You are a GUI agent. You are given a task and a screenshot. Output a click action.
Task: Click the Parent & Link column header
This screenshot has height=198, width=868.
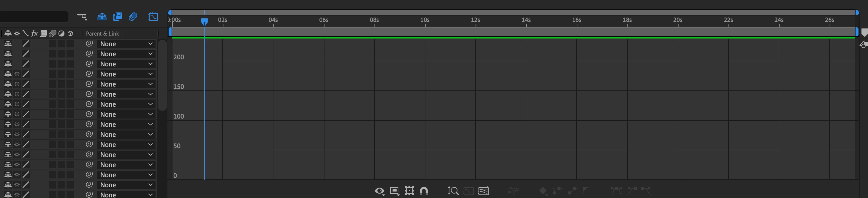102,34
